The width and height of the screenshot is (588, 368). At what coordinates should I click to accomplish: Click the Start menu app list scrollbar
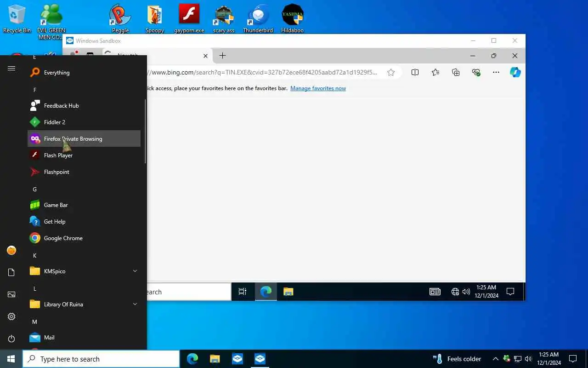[145, 131]
